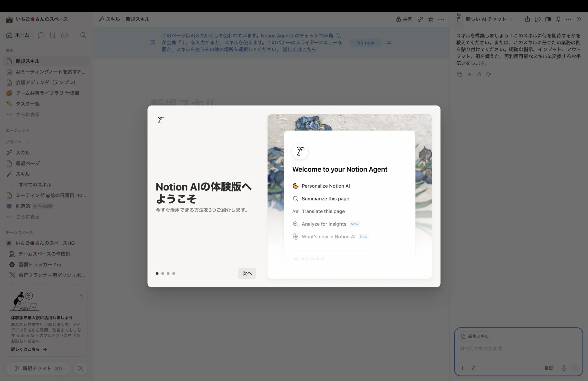Click Summarize this page option
The height and width of the screenshot is (381, 588).
tap(321, 198)
